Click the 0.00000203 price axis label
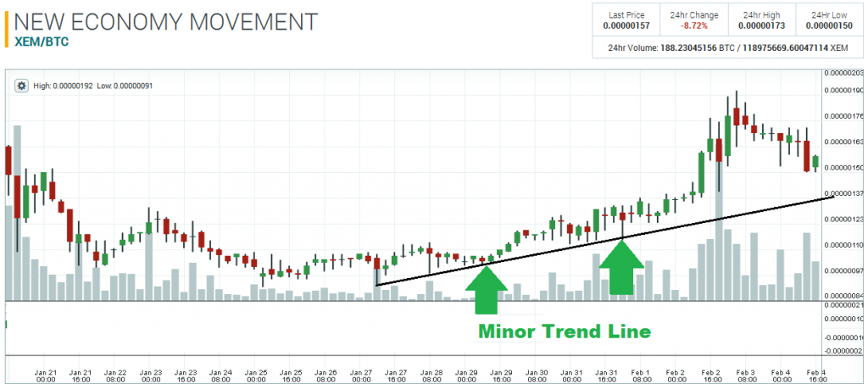Image resolution: width=868 pixels, height=384 pixels. tap(845, 73)
